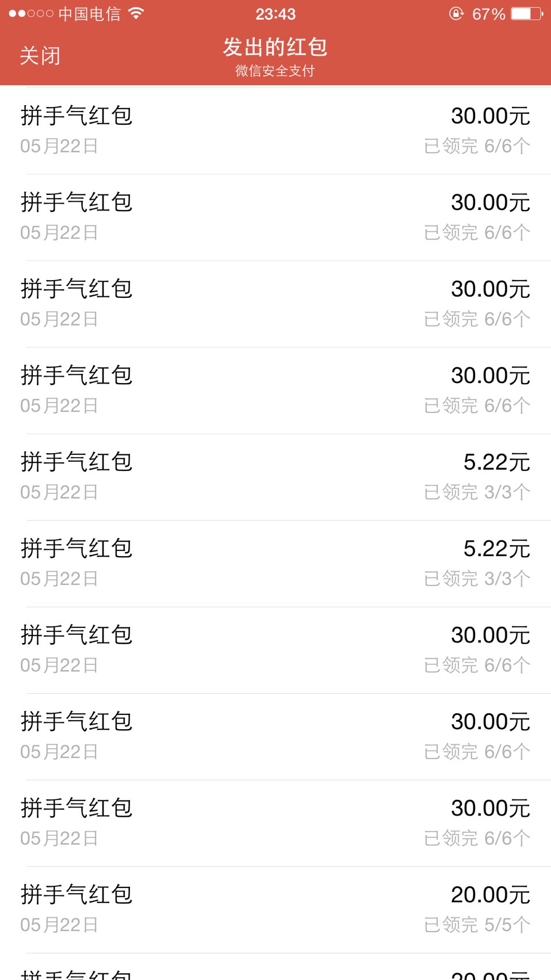The width and height of the screenshot is (551, 980).
Task: Open the third 30.00元 red packet entry
Action: pos(275,303)
